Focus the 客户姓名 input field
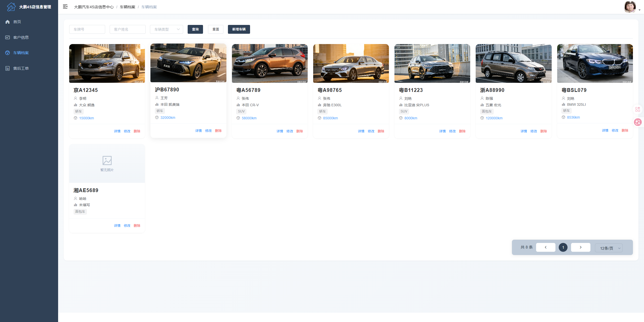The width and height of the screenshot is (644, 322). point(128,29)
